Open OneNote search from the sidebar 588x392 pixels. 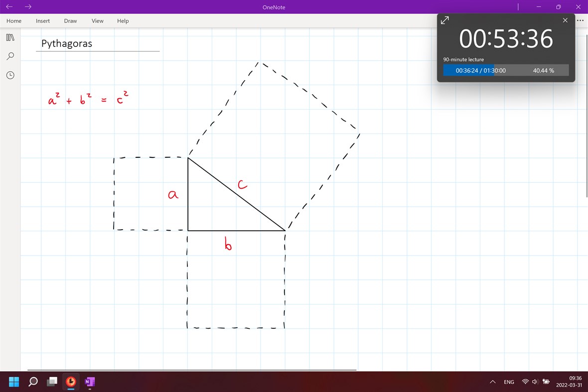coord(10,56)
